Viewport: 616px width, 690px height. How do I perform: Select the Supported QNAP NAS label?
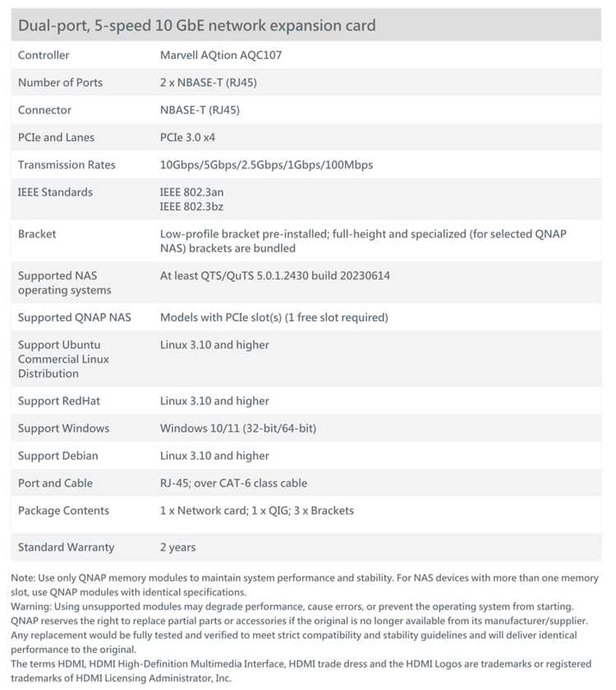75,317
